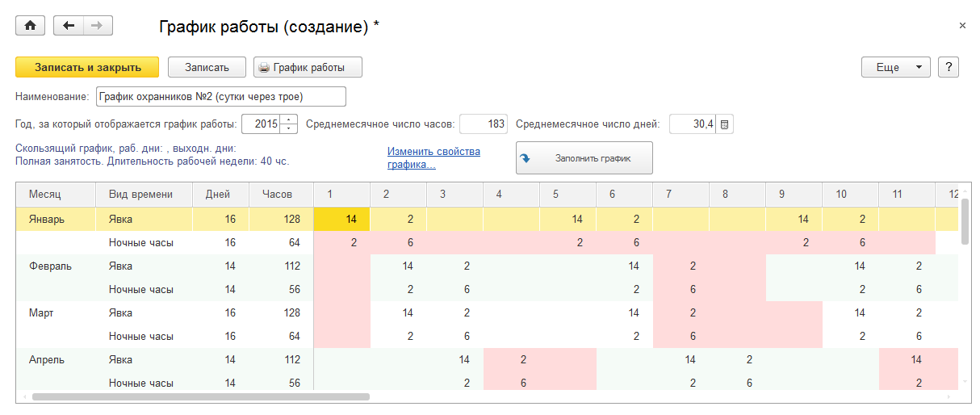This screenshot has width=980, height=415.
Task: Click the help question mark button
Action: 949,67
